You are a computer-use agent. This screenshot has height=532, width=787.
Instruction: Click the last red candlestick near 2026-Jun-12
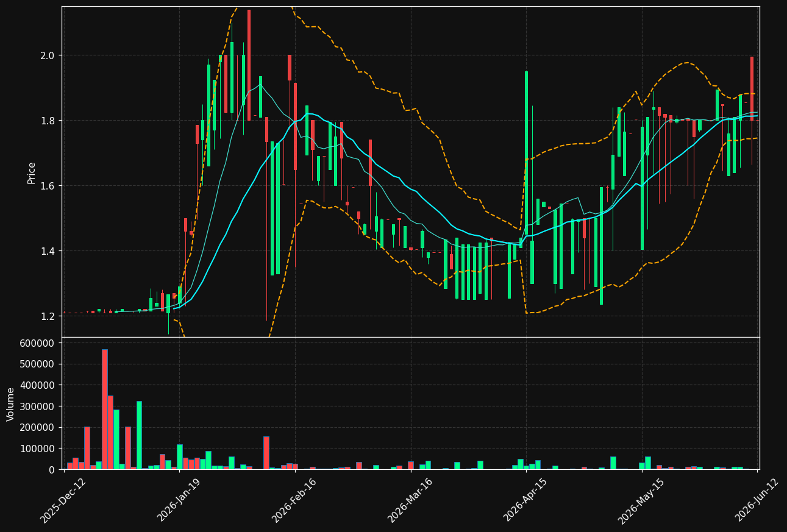coord(752,89)
